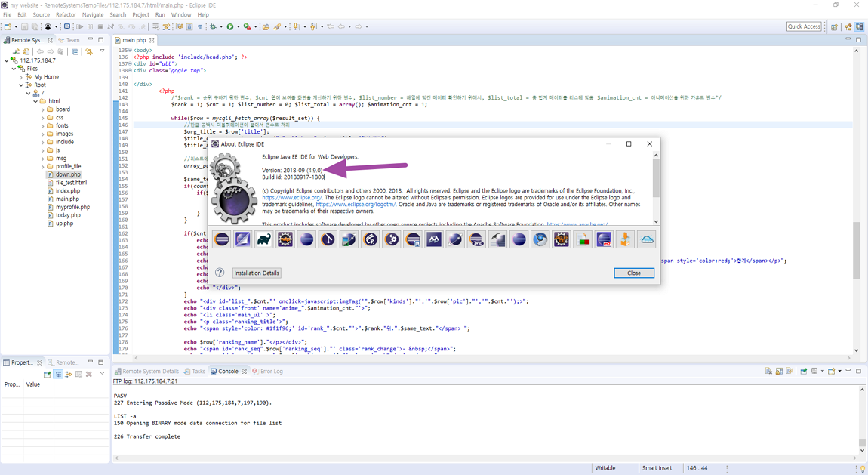
Task: Open the PHP plug-in icon in About dialog
Action: 476,239
